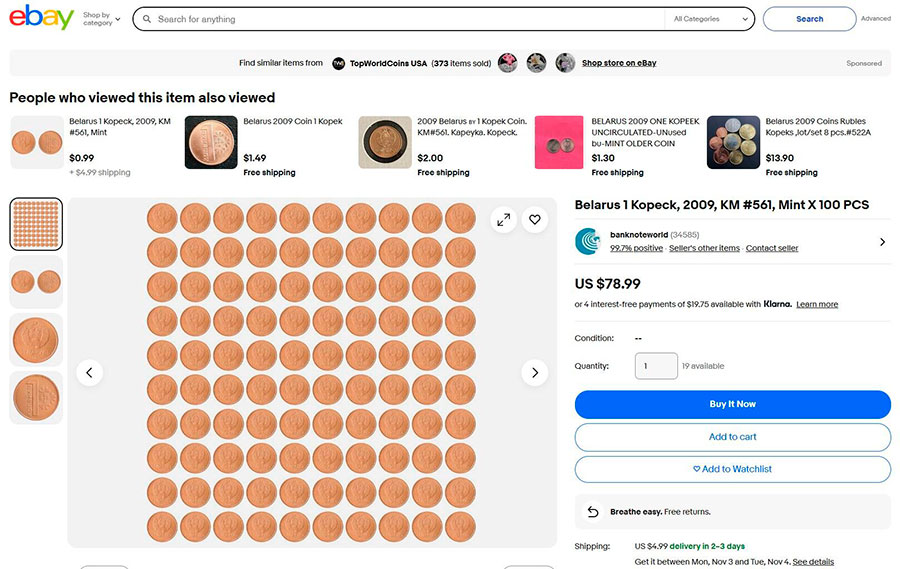Image resolution: width=900 pixels, height=569 pixels.
Task: Click Add to cart
Action: (732, 437)
